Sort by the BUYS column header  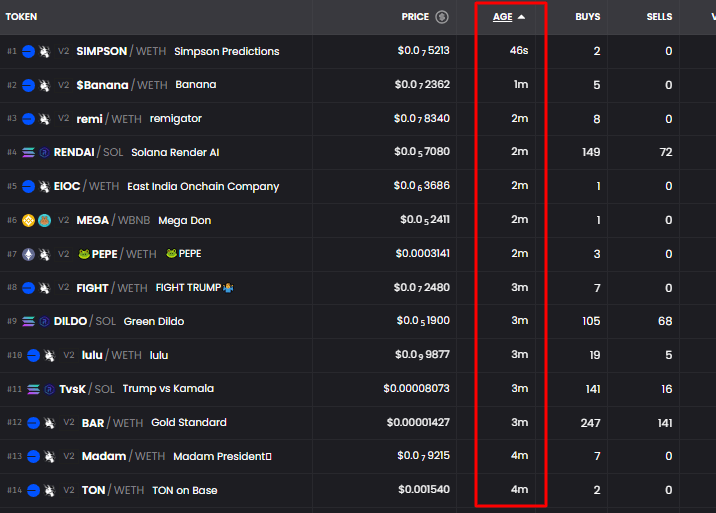(x=588, y=17)
